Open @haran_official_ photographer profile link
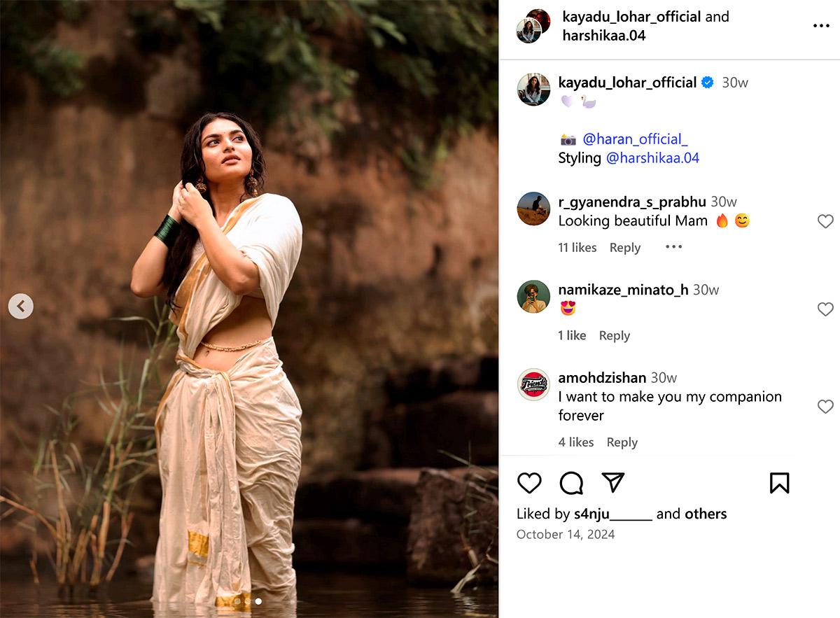The image size is (840, 618). point(635,139)
